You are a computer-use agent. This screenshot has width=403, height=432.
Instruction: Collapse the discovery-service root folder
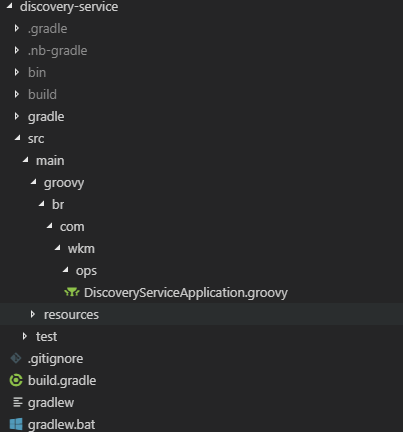coord(10,6)
